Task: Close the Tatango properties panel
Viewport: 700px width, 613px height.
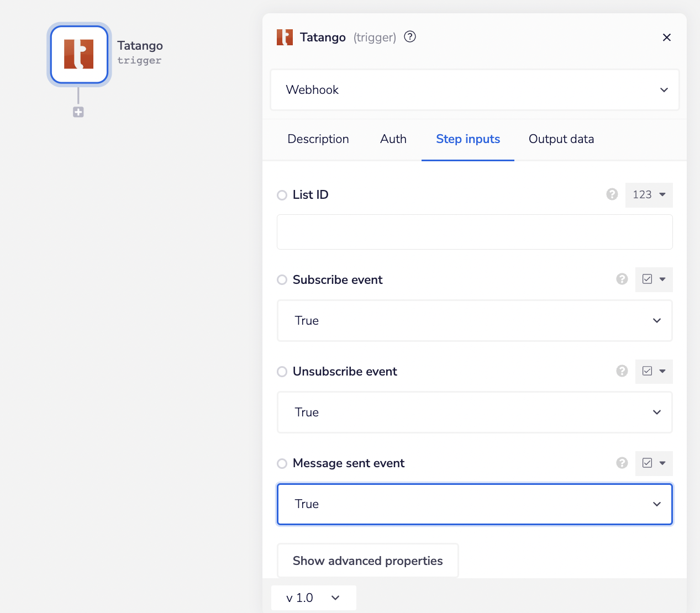Action: (x=666, y=38)
